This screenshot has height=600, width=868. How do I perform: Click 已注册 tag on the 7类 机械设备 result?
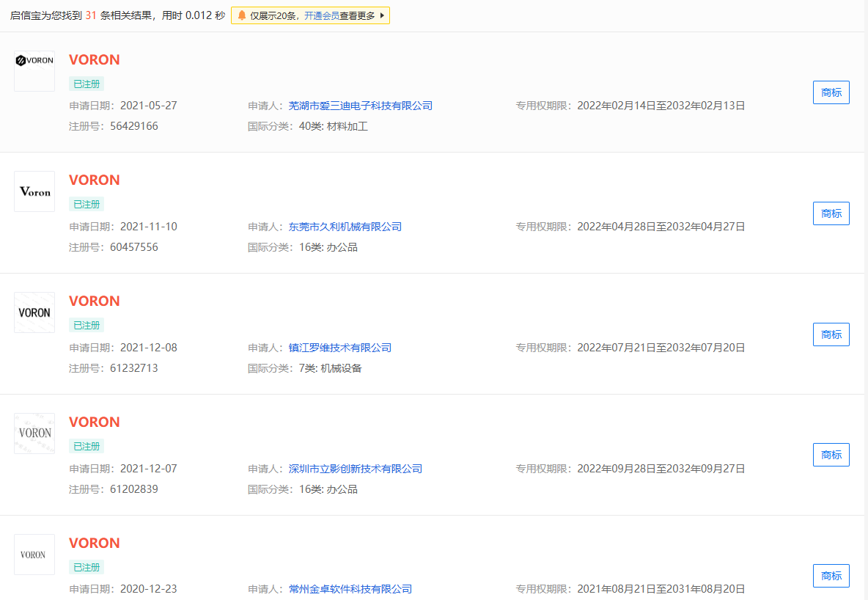[87, 325]
